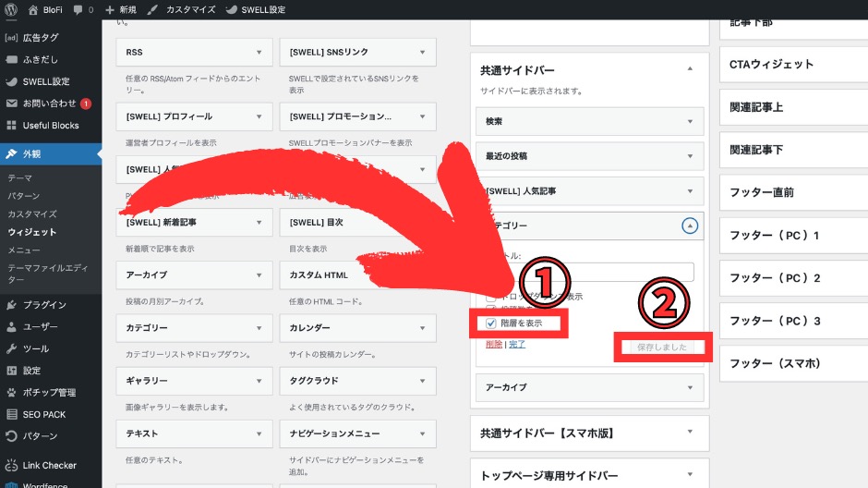Click the Useful Blocks grid icon
This screenshot has width=868, height=488.
11,125
